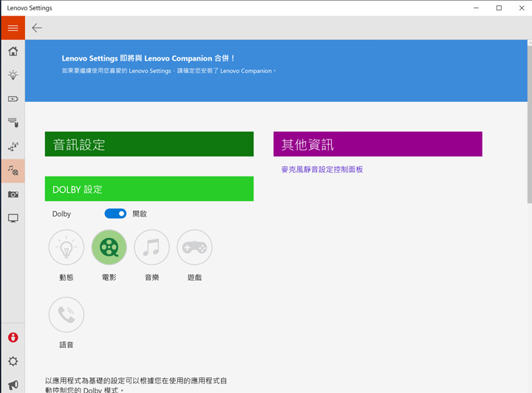Open the battery power settings
This screenshot has width=532, height=393.
click(13, 99)
